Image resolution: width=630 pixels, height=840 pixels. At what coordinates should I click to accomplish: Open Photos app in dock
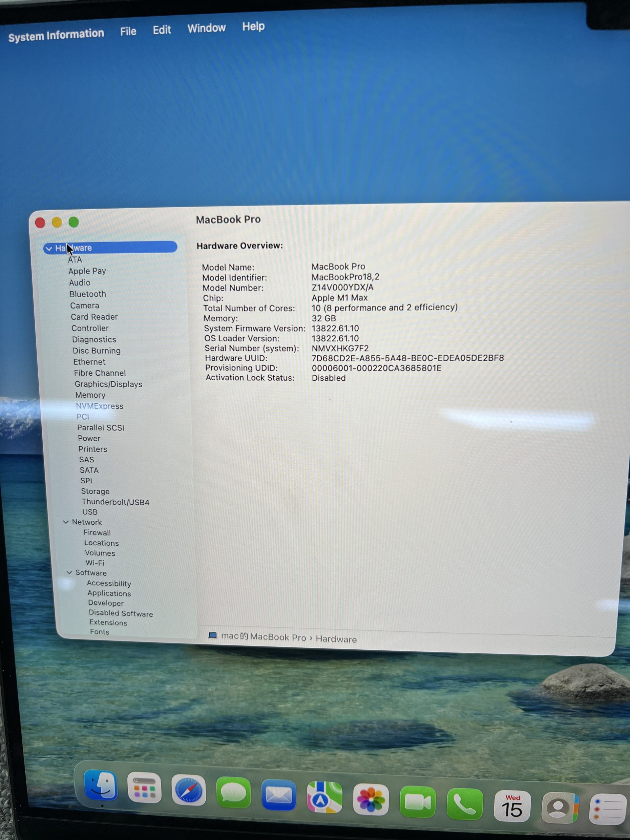click(371, 800)
